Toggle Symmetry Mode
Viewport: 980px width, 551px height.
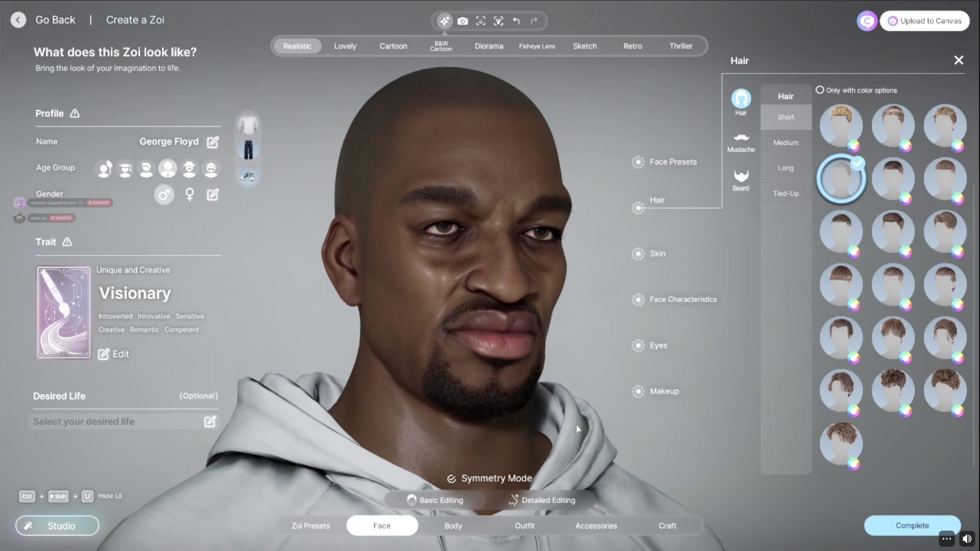(x=489, y=479)
